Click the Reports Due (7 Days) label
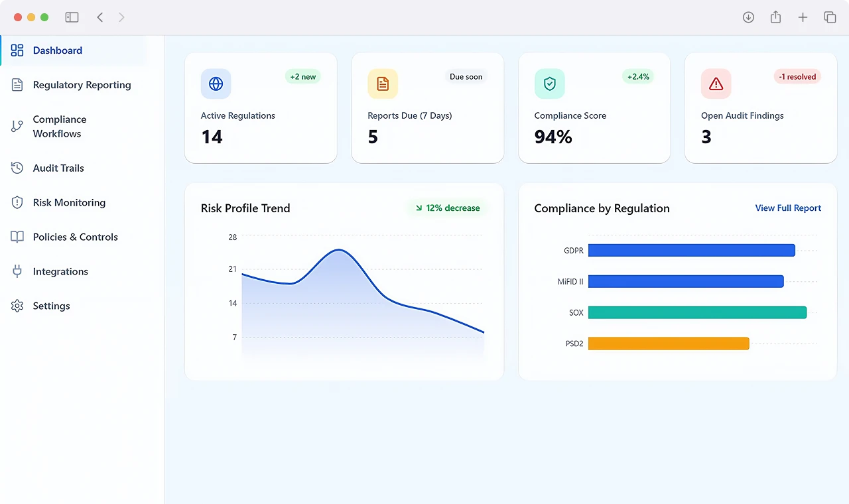849x504 pixels. [410, 115]
